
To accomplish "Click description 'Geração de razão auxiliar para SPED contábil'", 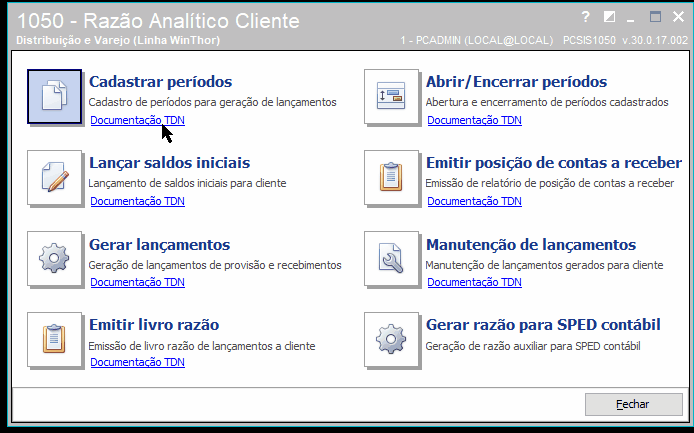I will pyautogui.click(x=533, y=346).
